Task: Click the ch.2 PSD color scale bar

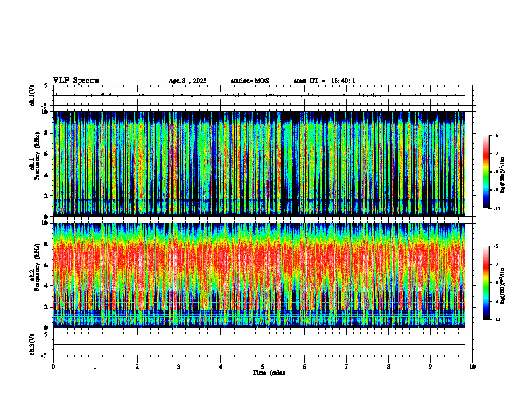Action: (486, 283)
